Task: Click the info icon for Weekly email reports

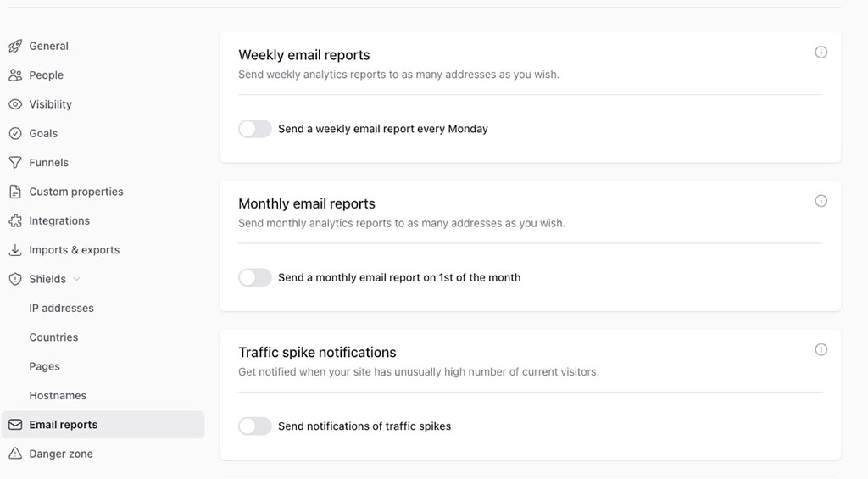Action: point(821,53)
